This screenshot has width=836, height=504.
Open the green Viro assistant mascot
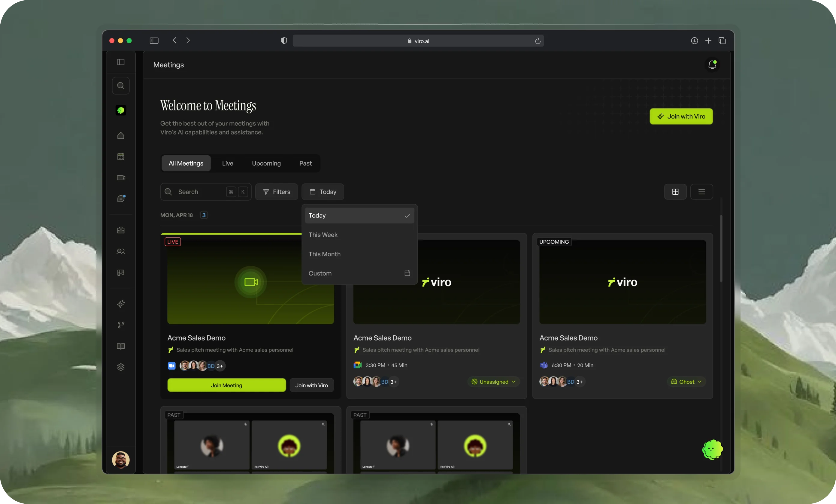(712, 449)
